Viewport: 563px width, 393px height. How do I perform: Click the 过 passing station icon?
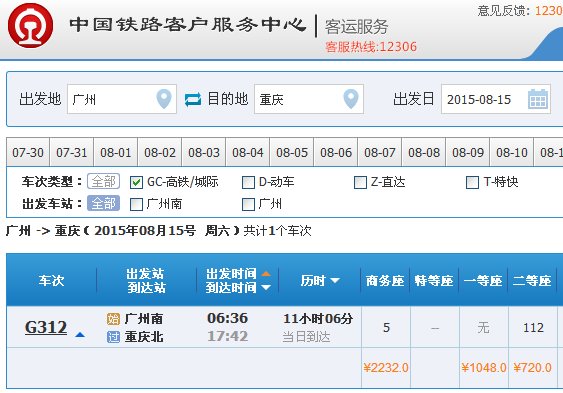coord(113,337)
